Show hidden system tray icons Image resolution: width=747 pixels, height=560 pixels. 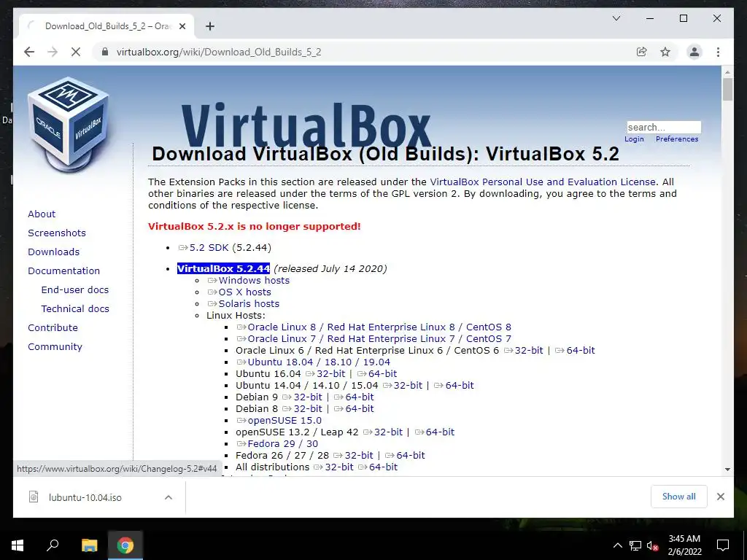tap(617, 545)
